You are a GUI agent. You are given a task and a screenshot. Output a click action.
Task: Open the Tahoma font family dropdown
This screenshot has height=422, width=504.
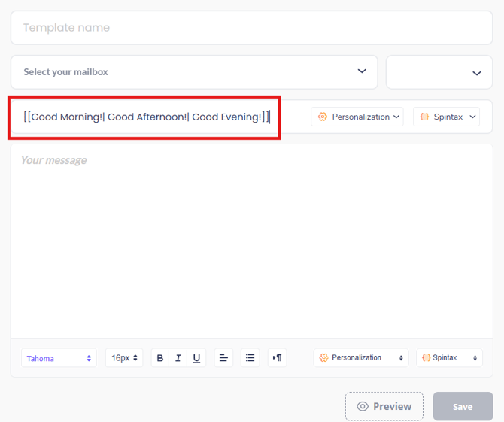tap(59, 358)
